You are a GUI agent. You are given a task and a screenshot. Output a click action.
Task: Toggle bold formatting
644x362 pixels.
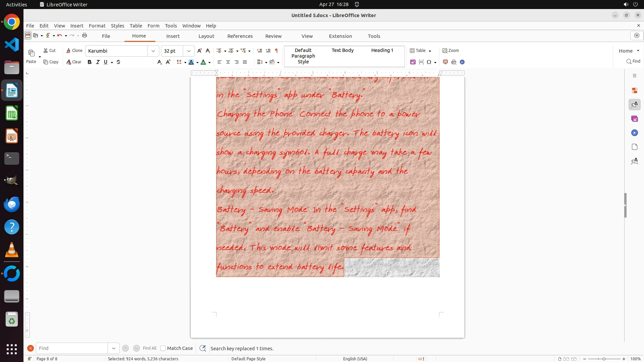[90, 62]
